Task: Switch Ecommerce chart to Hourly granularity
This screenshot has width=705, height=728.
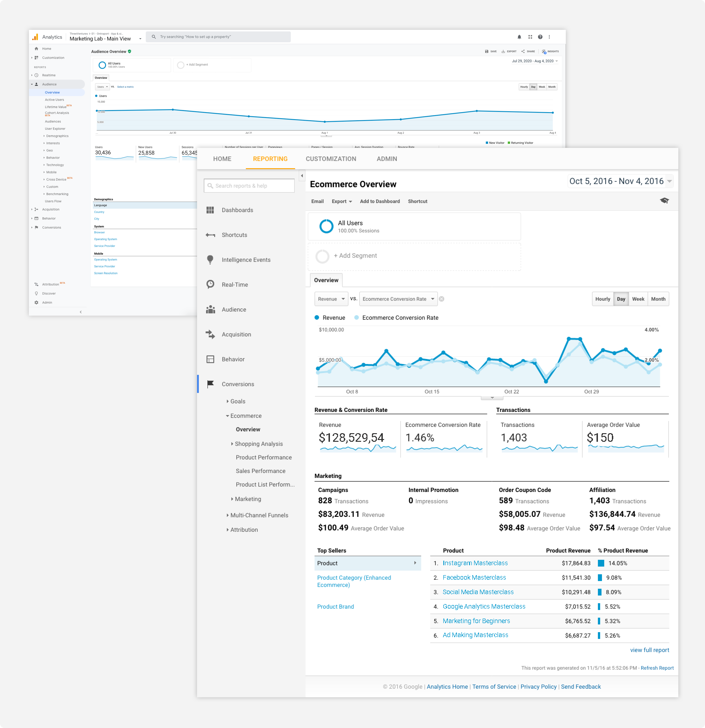Action: click(603, 299)
